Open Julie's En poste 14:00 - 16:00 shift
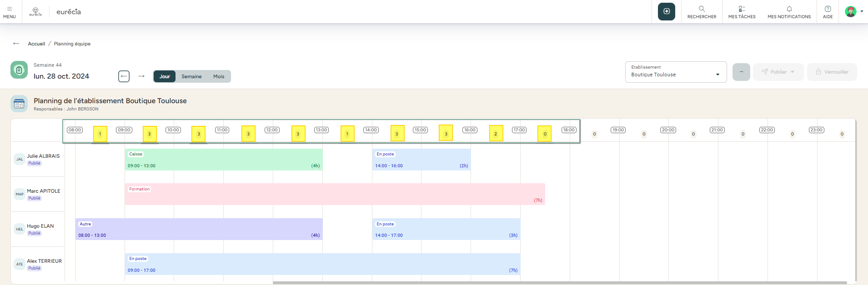The height and width of the screenshot is (285, 868). 421,160
